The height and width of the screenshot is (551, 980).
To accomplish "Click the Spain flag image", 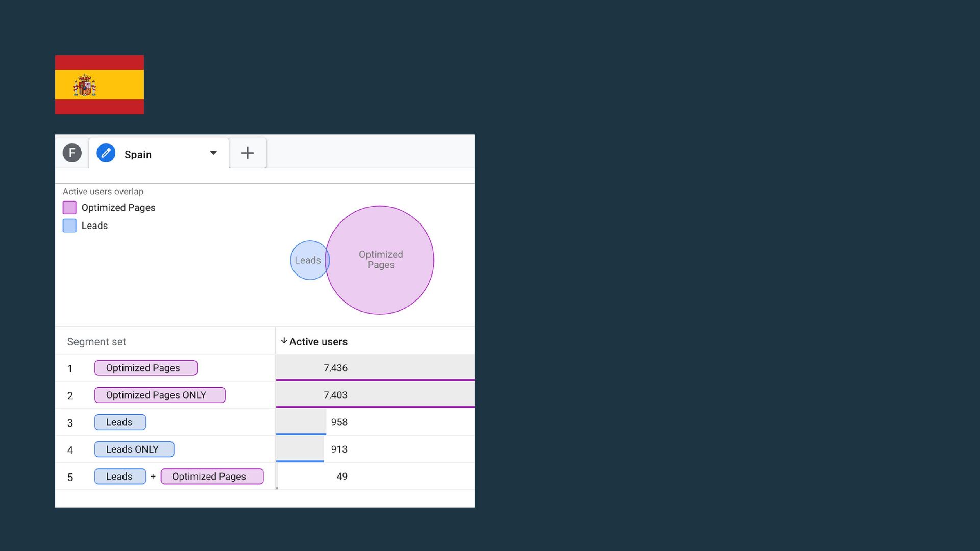I will (100, 85).
